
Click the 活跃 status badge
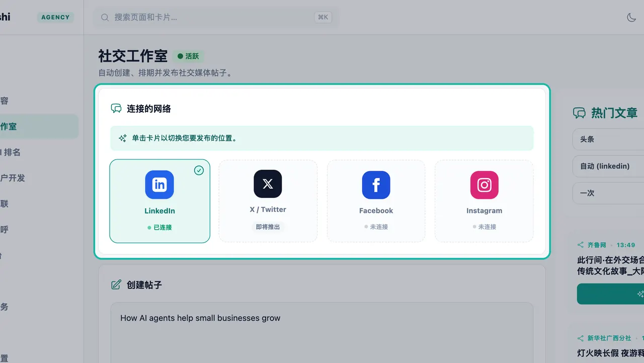[x=189, y=56]
